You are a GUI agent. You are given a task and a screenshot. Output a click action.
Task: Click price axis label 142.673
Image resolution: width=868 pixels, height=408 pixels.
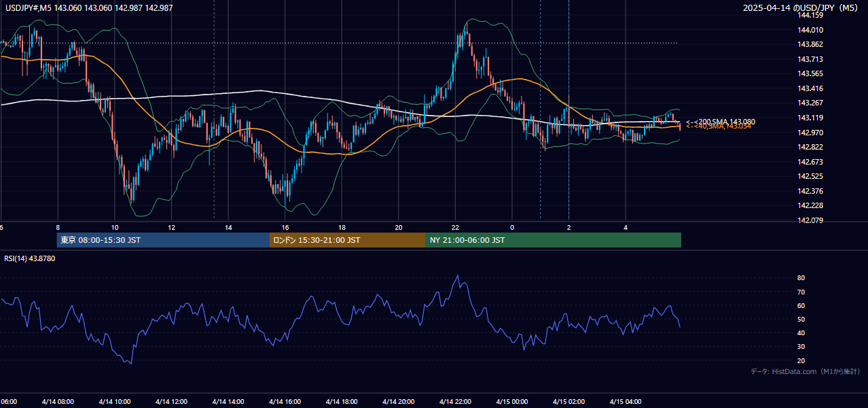coord(811,162)
